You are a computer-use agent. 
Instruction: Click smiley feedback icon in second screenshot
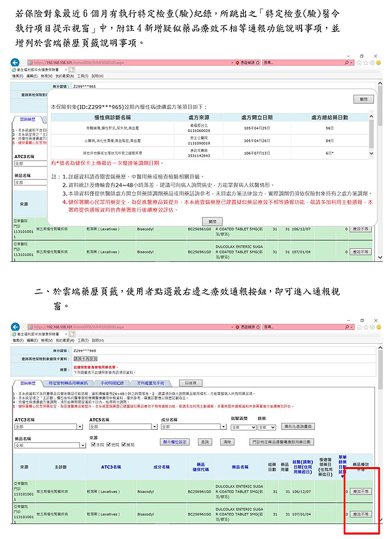coord(378,327)
